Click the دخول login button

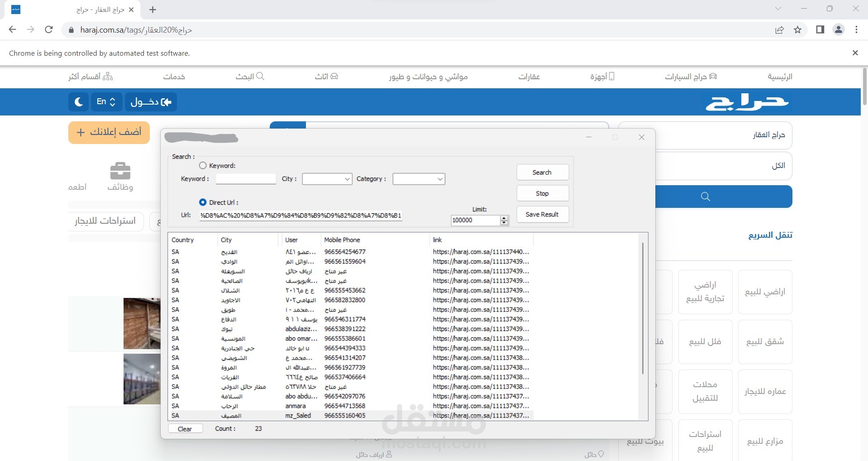point(151,102)
